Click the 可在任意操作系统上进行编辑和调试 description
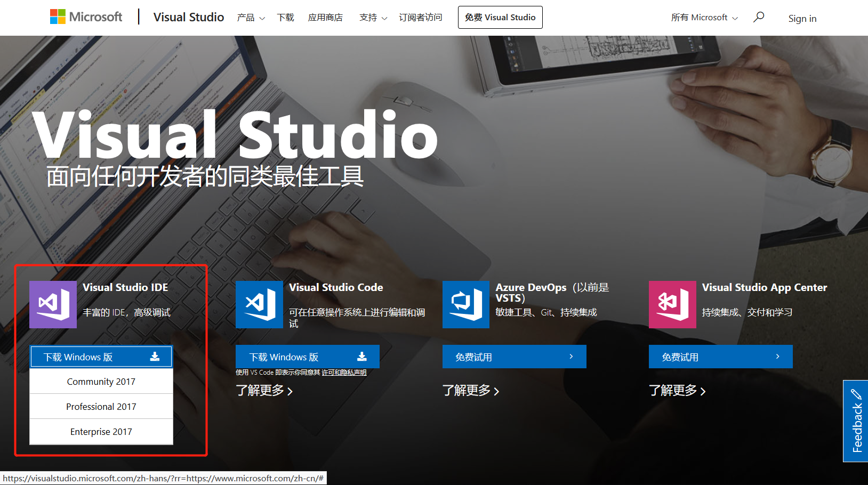 point(357,318)
